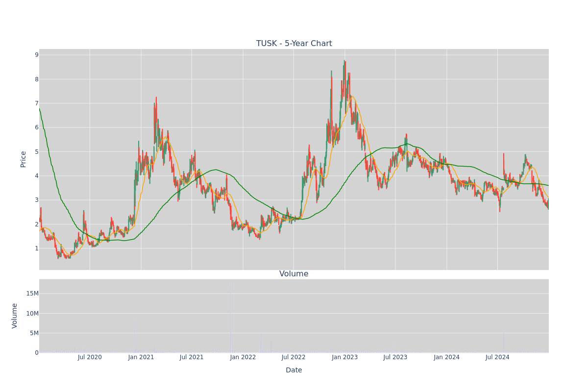Click the volume tick label "15M"
588x392 pixels.
pyautogui.click(x=32, y=294)
